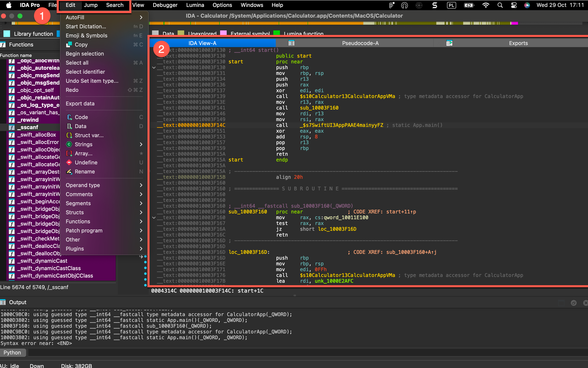Screen dimensions: 588x368
Task: Click the Array brackets icon
Action: click(x=69, y=153)
